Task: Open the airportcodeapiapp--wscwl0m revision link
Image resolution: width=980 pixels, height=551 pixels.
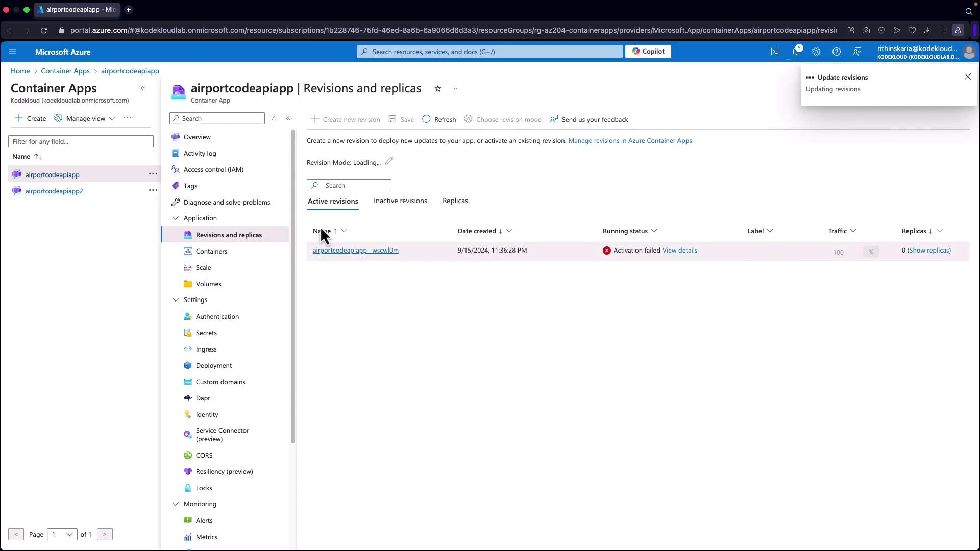Action: point(355,250)
